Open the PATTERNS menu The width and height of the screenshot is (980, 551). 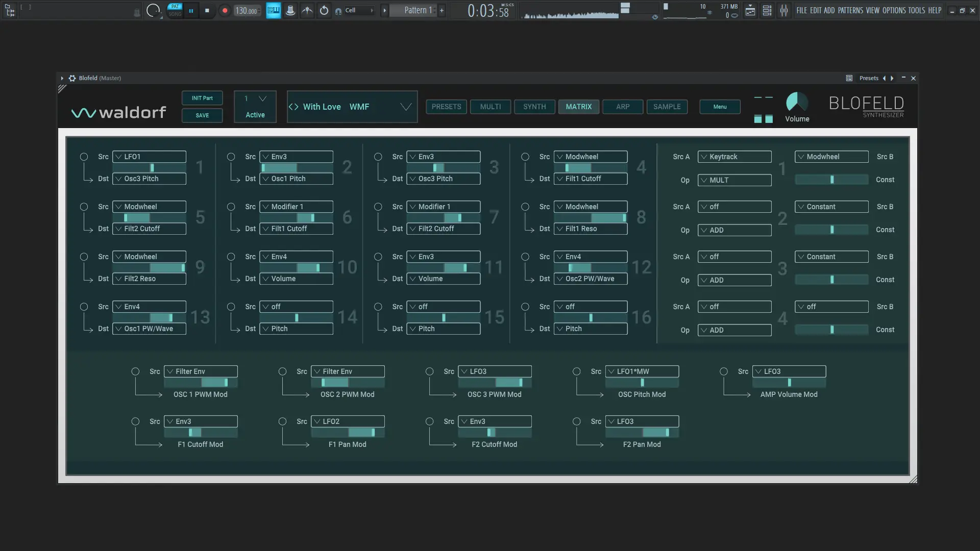tap(850, 10)
